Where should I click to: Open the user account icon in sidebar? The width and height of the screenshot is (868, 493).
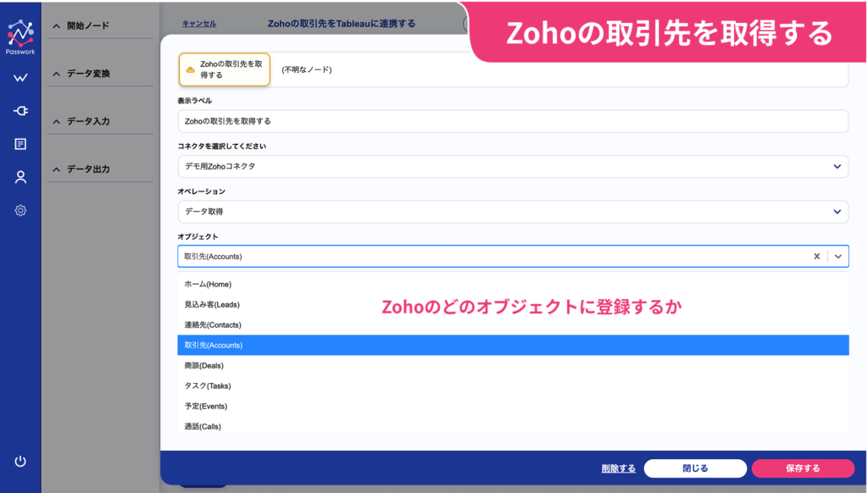point(20,177)
